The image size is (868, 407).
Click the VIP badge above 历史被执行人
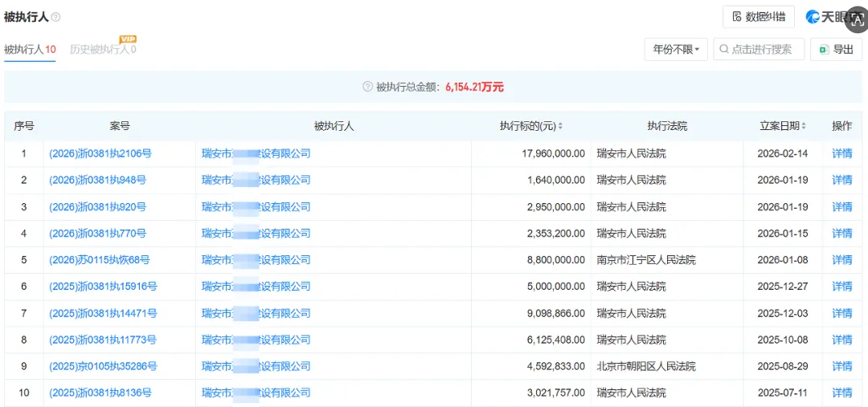[x=128, y=39]
